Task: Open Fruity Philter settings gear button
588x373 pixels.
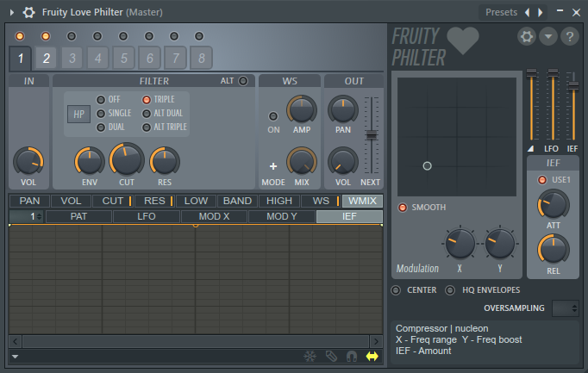Action: tap(527, 37)
